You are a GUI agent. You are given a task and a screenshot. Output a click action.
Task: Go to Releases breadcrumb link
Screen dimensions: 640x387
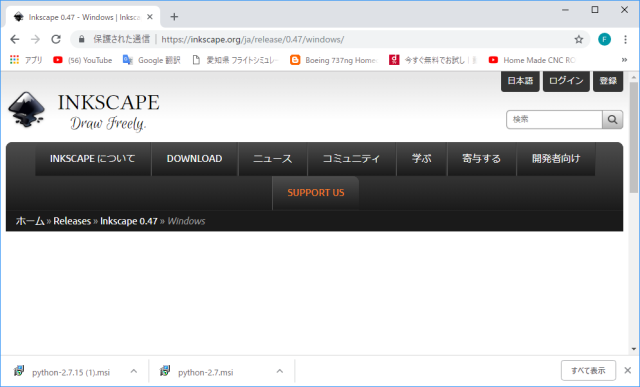tap(72, 221)
